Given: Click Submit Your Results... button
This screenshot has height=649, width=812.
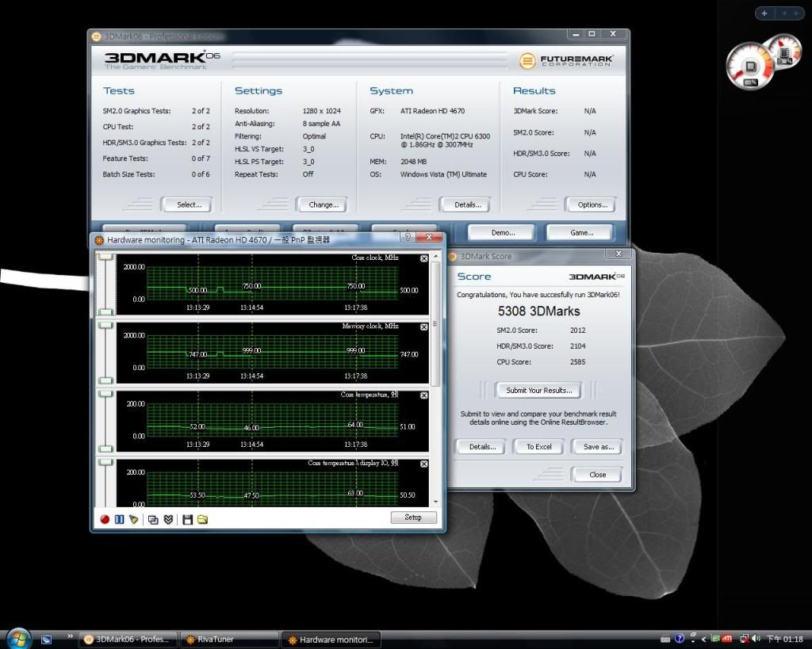Looking at the screenshot, I should pos(538,390).
